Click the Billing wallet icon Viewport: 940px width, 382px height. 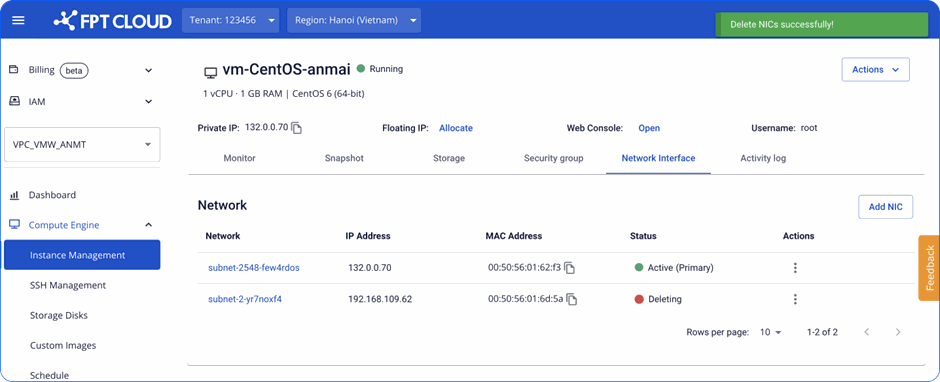[x=14, y=70]
